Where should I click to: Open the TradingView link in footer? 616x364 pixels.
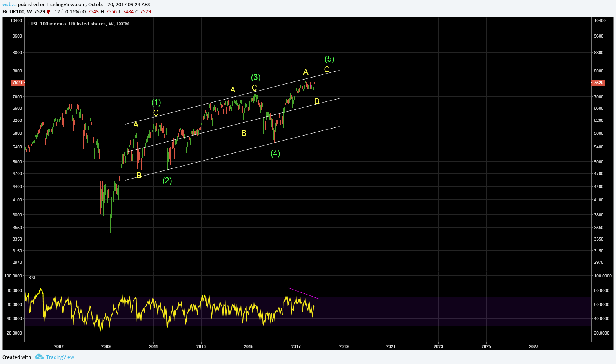pos(60,357)
